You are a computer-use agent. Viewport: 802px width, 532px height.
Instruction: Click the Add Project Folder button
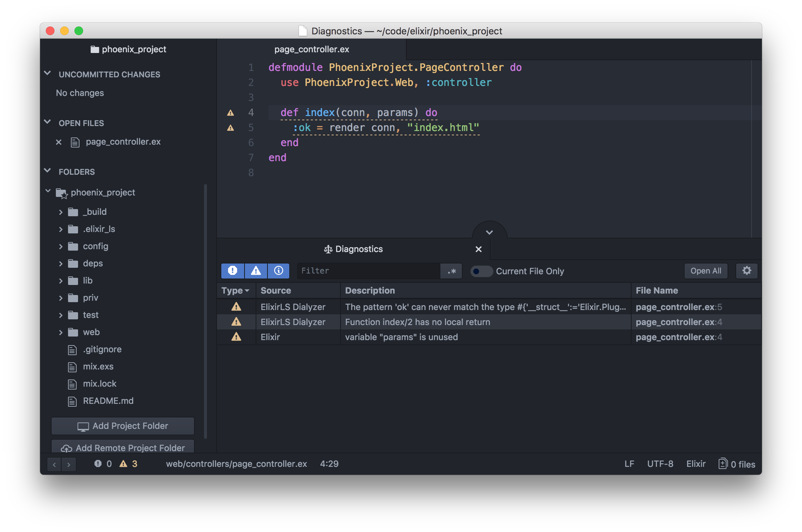pyautogui.click(x=122, y=425)
